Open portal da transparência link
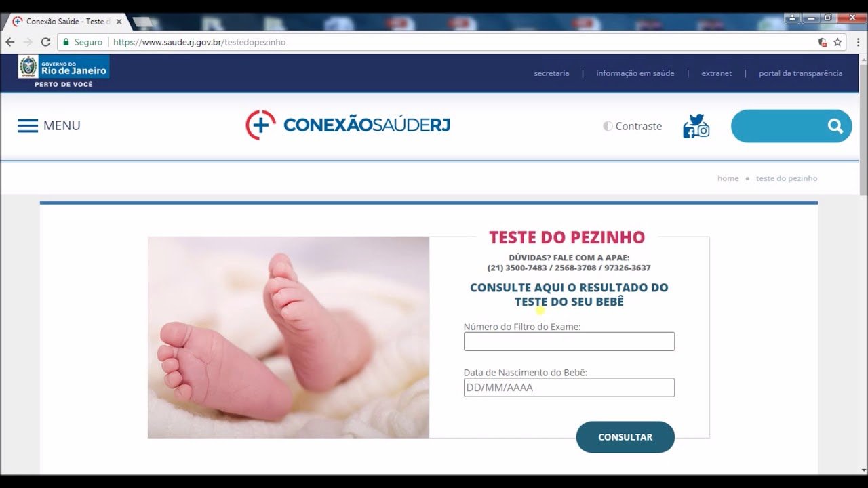The height and width of the screenshot is (488, 868). click(x=801, y=73)
